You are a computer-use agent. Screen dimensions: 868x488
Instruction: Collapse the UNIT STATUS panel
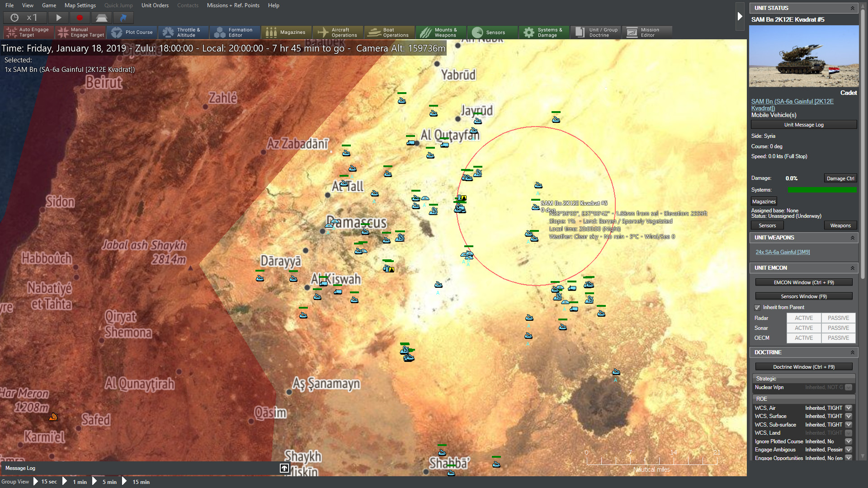pyautogui.click(x=854, y=8)
